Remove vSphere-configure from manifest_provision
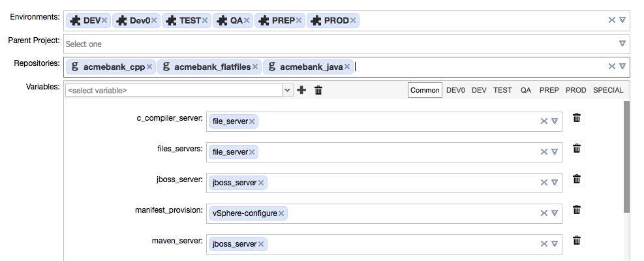The height and width of the screenshot is (261, 644). click(x=281, y=213)
